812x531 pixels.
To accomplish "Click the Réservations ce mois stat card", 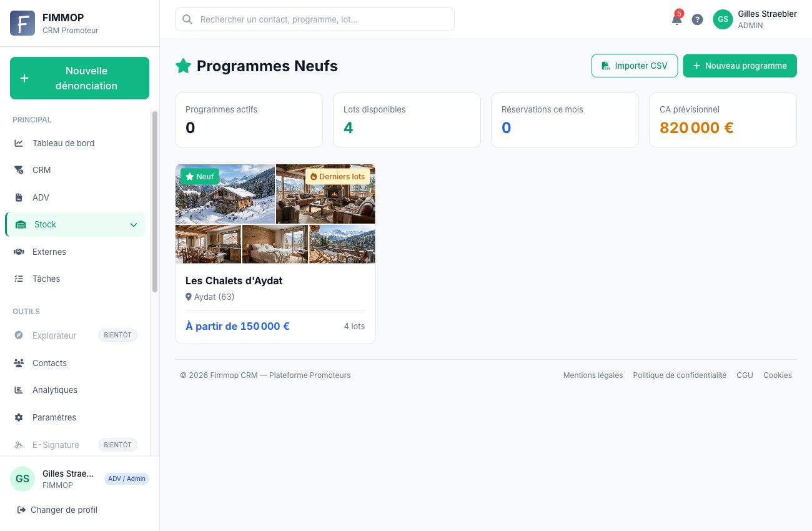I will (x=565, y=120).
